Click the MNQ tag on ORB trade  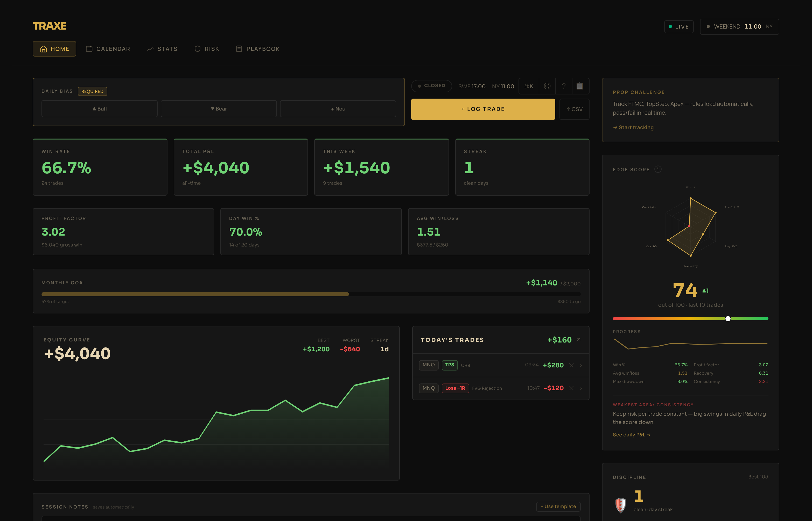[429, 365]
